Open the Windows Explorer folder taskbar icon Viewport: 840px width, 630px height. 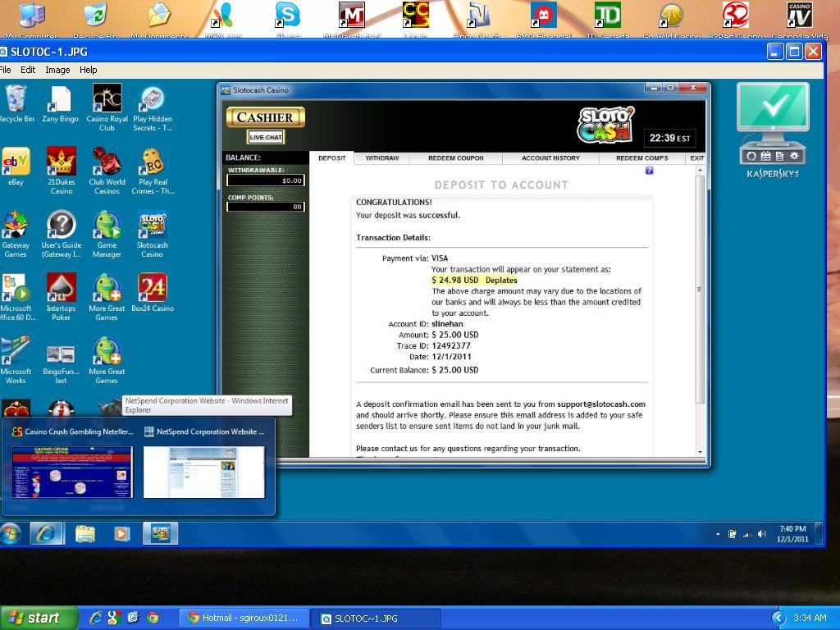tap(84, 534)
